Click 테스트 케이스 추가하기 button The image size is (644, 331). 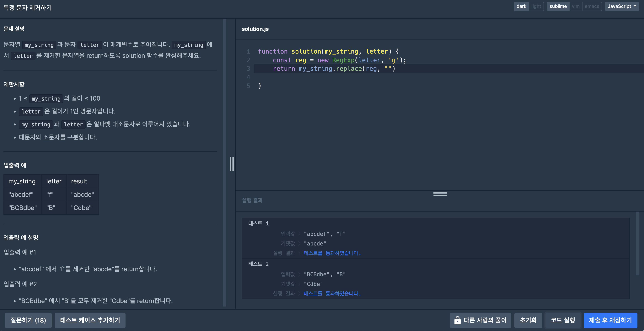click(x=90, y=320)
